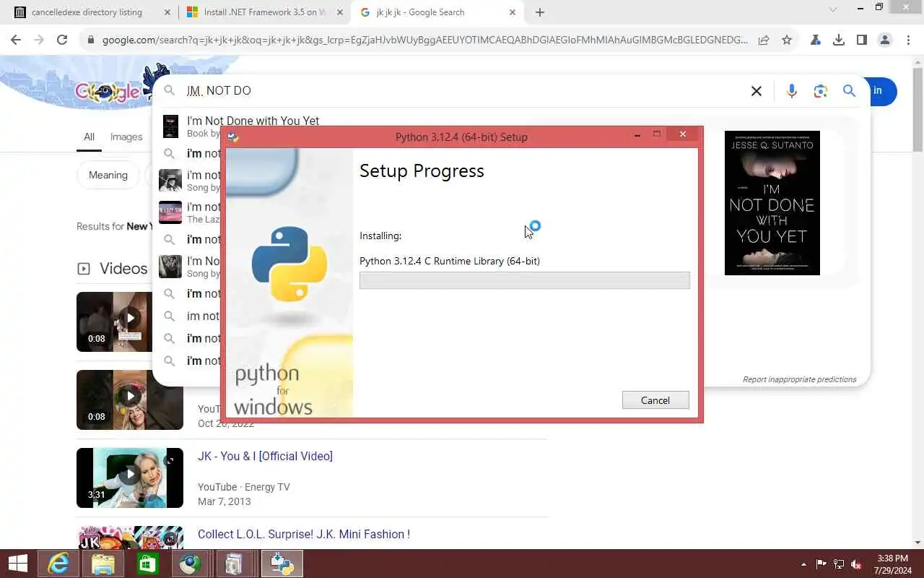Click the Python setup progress bar
The image size is (924, 578).
tap(525, 280)
